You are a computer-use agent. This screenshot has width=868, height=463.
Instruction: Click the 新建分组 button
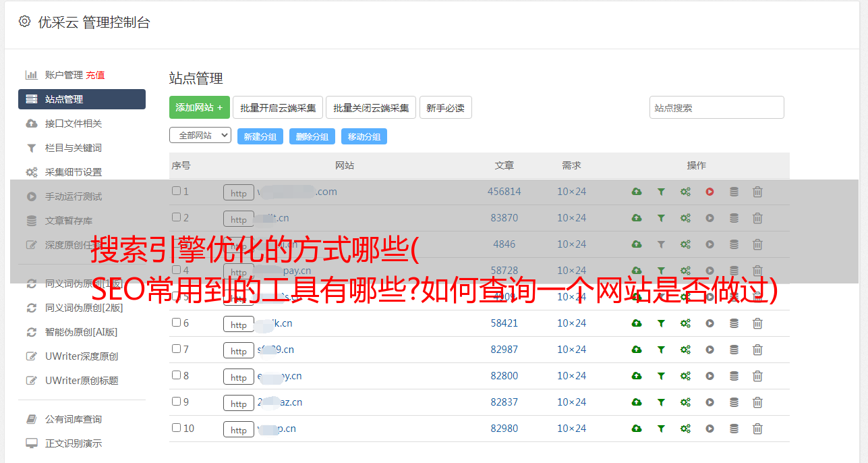click(x=260, y=136)
